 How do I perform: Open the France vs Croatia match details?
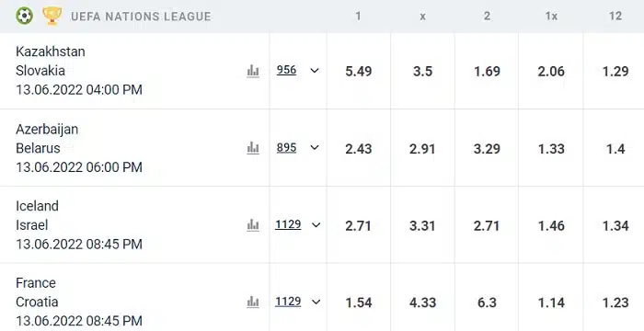(x=79, y=302)
